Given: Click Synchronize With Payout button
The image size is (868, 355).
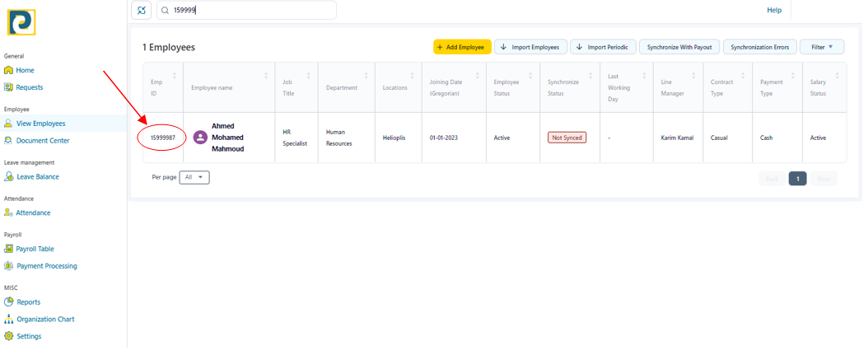Looking at the screenshot, I should click(679, 47).
